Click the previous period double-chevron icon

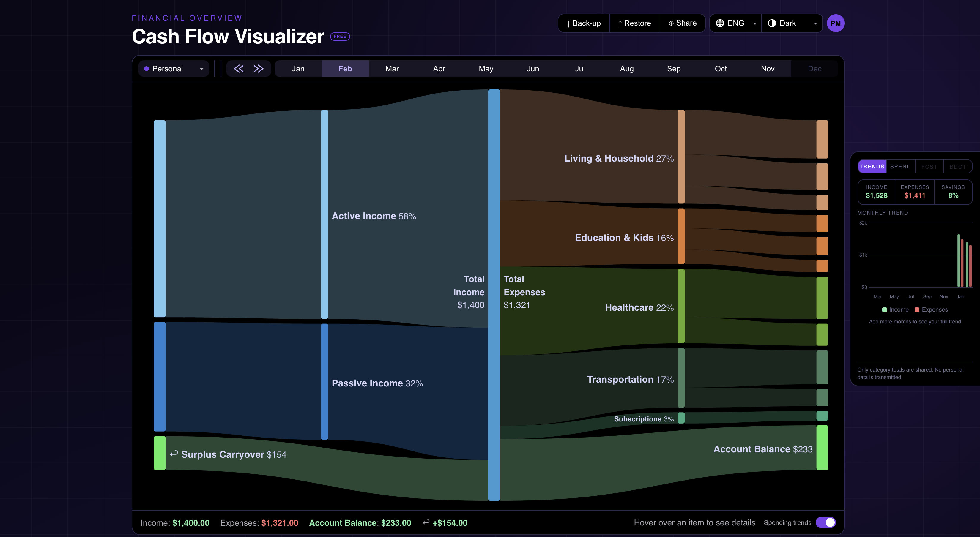click(239, 68)
